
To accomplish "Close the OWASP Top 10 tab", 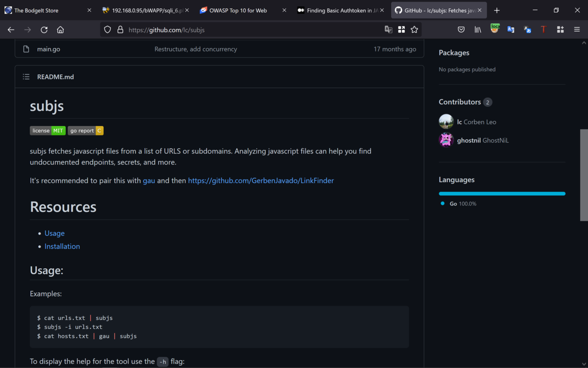I will click(x=284, y=10).
